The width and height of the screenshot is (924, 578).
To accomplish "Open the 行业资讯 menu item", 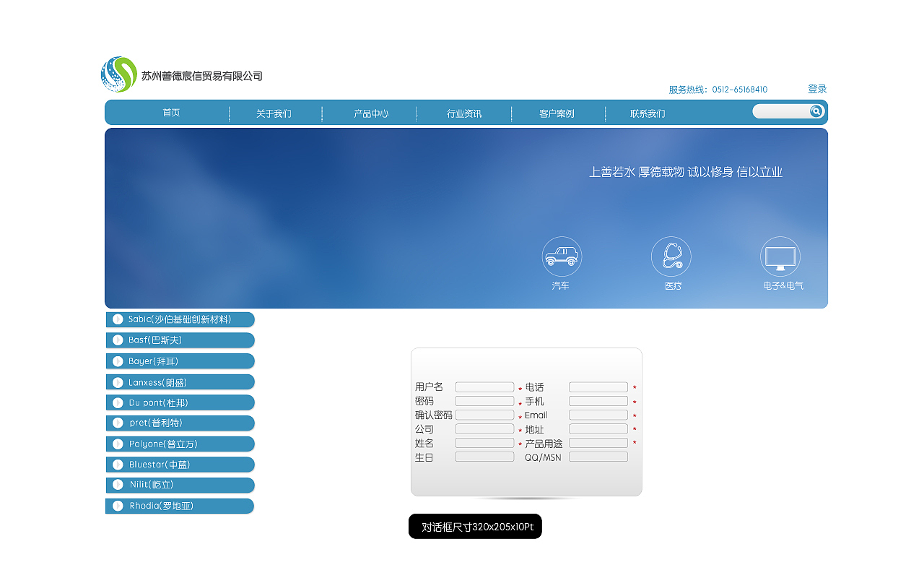I will click(x=464, y=113).
